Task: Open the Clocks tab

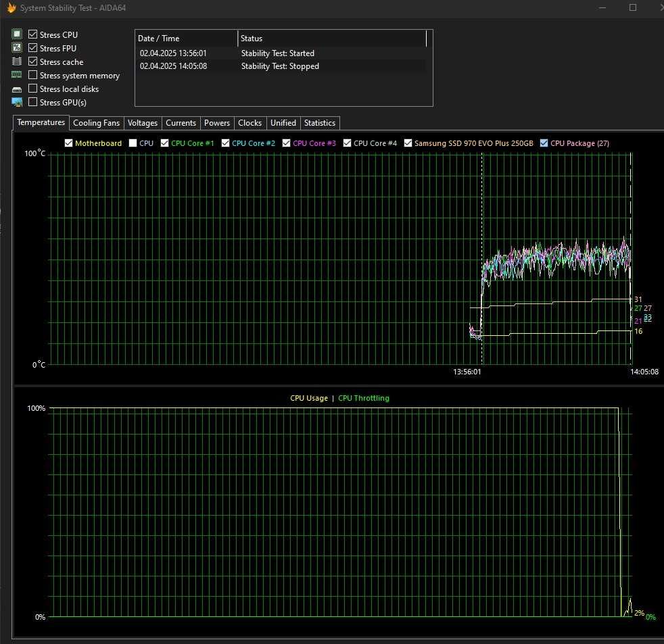Action: [x=250, y=123]
